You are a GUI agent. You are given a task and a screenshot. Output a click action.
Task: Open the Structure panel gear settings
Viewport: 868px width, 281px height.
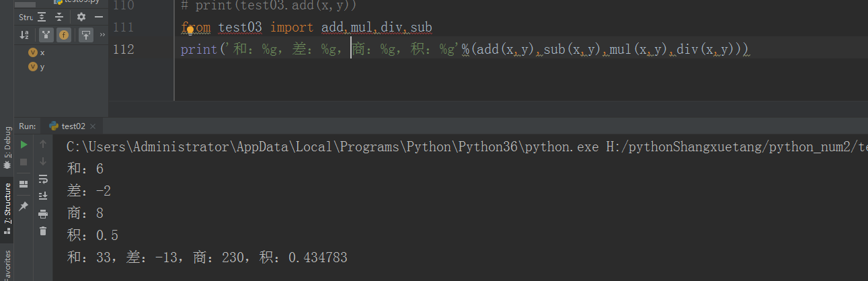(81, 17)
